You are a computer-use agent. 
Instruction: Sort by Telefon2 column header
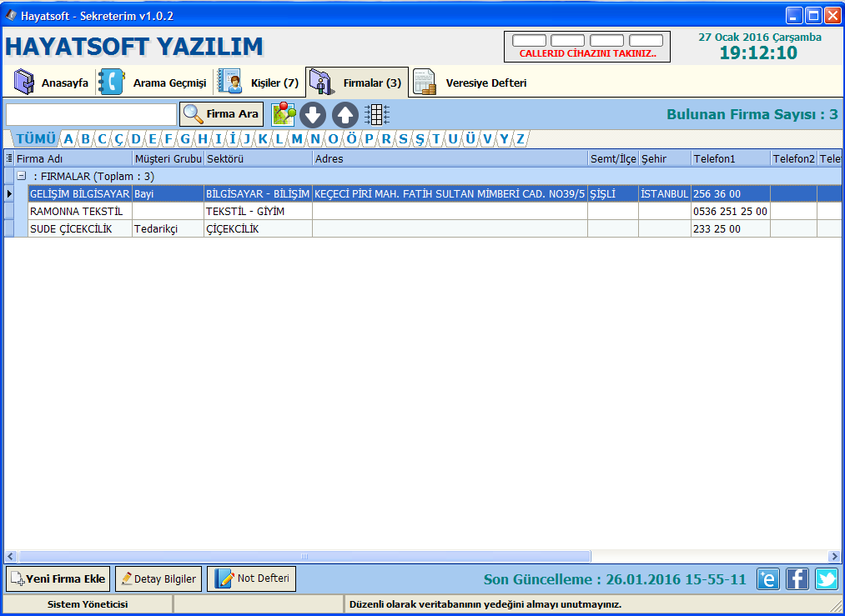794,158
